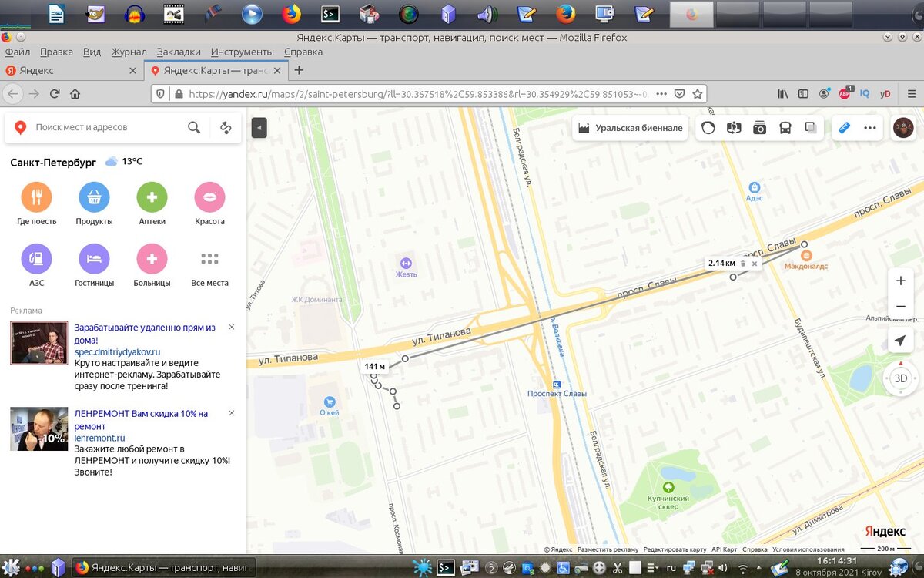Open Adblock Plus extension
This screenshot has height=578, width=924.
pos(845,93)
